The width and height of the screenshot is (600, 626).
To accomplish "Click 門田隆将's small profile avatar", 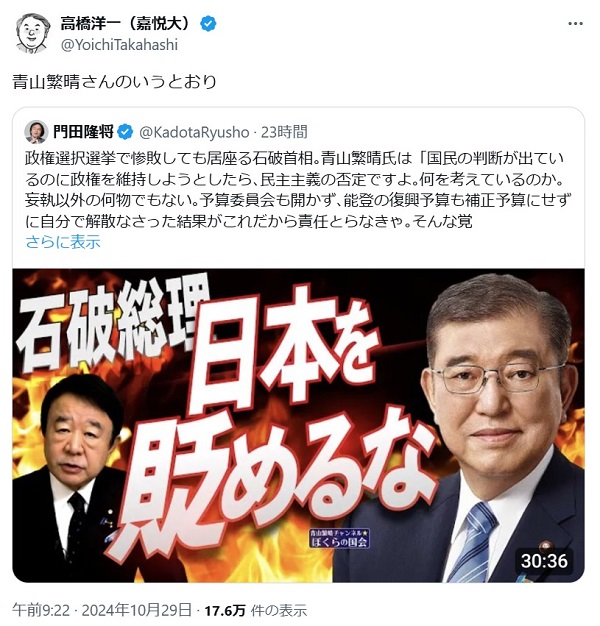I will pyautogui.click(x=36, y=132).
